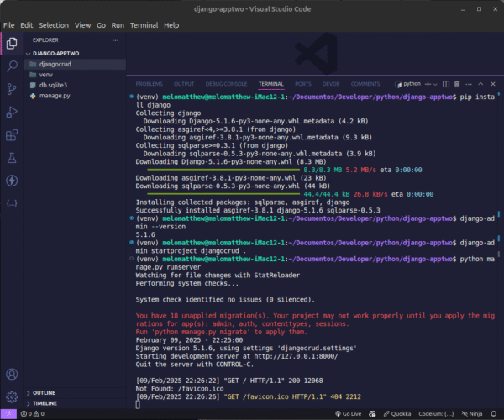
Task: Open the Help menu
Action: coord(171,25)
